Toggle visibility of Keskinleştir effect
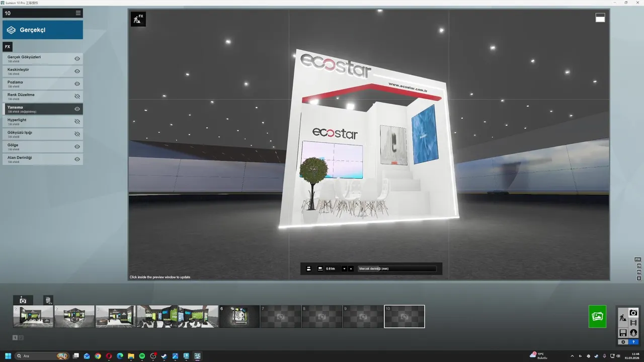The width and height of the screenshot is (644, 362). pos(77,71)
